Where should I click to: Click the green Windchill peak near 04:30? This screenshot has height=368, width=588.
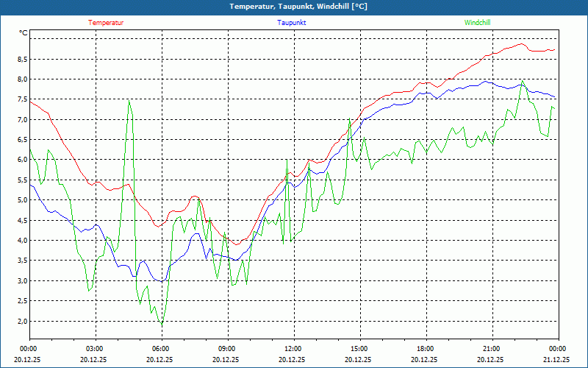click(129, 101)
